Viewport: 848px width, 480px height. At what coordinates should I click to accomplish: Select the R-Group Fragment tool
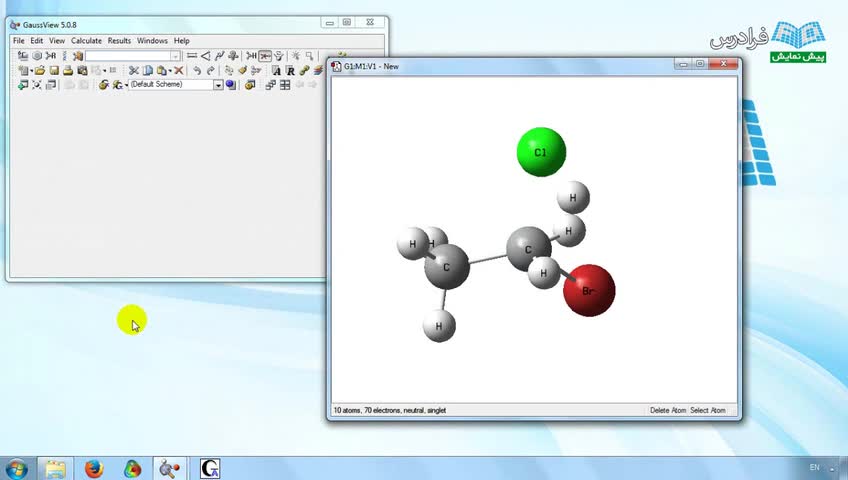point(51,56)
